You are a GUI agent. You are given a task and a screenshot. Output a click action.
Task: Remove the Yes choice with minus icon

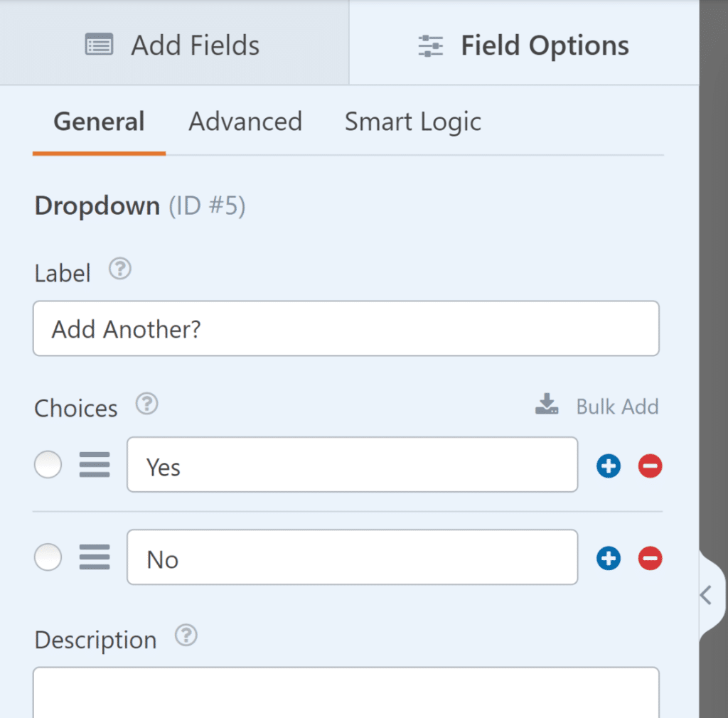click(650, 466)
